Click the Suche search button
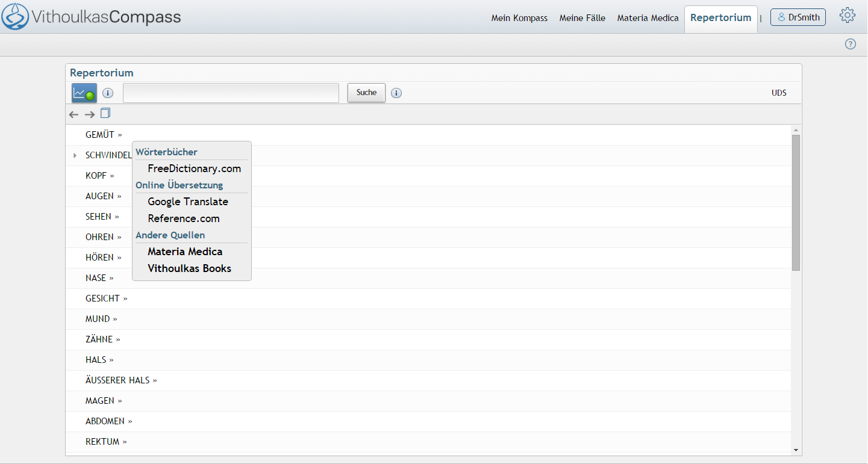The width and height of the screenshot is (868, 464). (366, 93)
